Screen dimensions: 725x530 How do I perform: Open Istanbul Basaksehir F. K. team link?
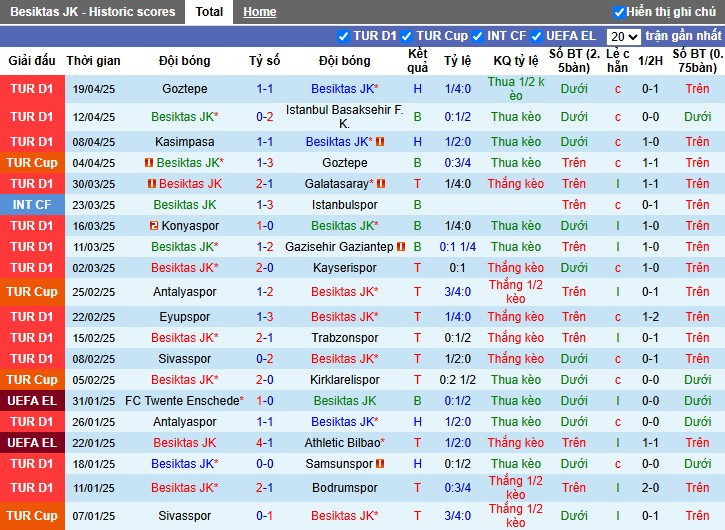[344, 117]
